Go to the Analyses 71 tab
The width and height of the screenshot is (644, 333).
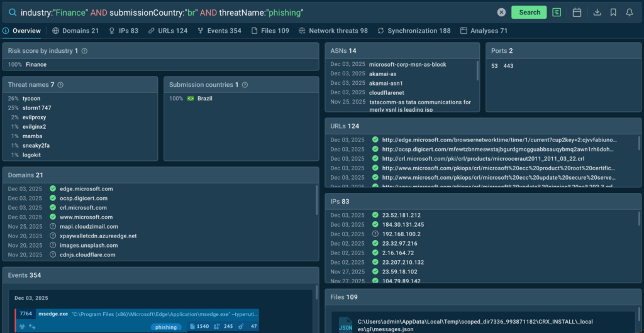[484, 31]
